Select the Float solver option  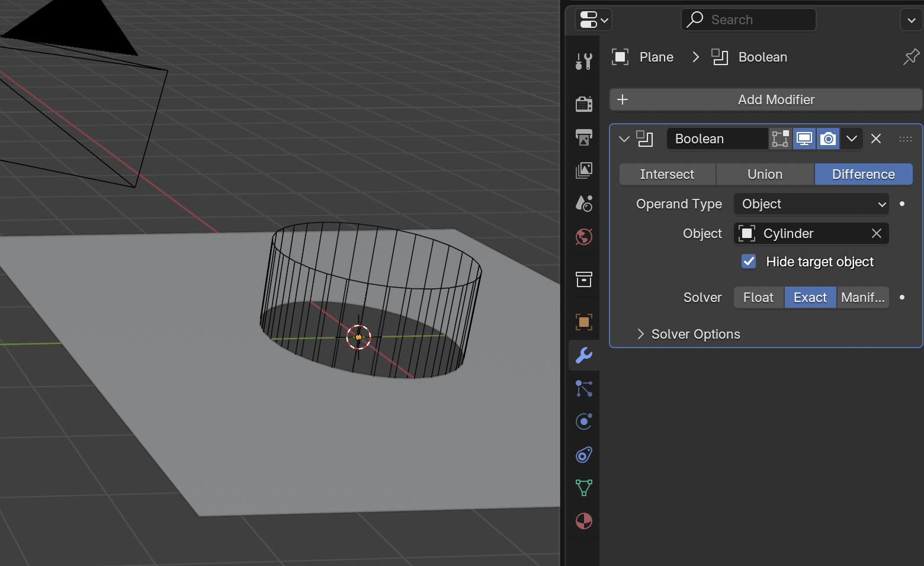759,297
